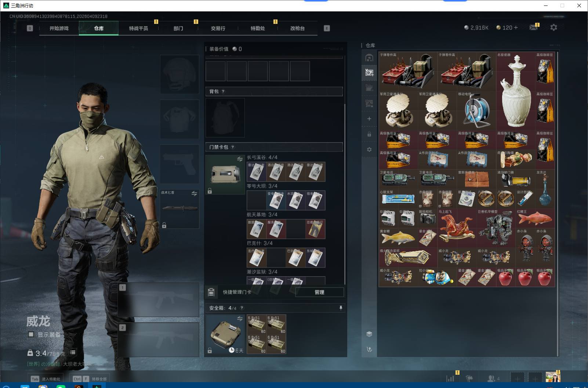Open the mail inbox envelope icon

(x=533, y=28)
